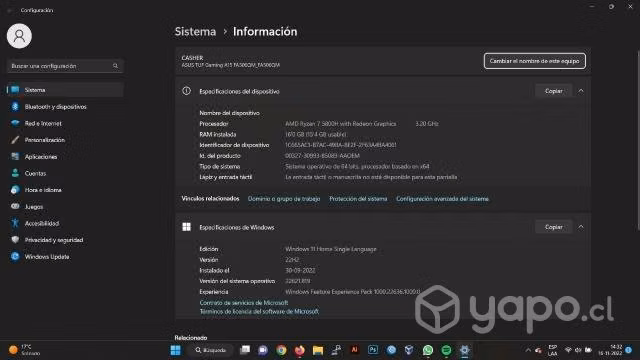Open the Wi-Fi network tray icon
The height and width of the screenshot is (360, 640).
coord(568,350)
